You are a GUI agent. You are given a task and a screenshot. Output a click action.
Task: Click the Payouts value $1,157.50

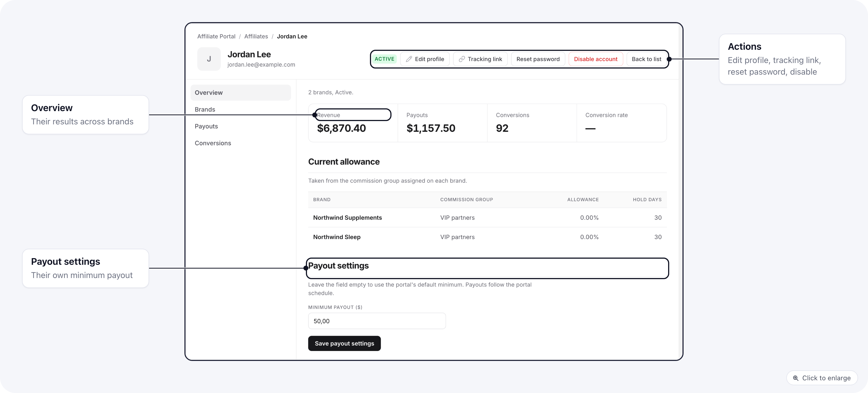(x=431, y=128)
